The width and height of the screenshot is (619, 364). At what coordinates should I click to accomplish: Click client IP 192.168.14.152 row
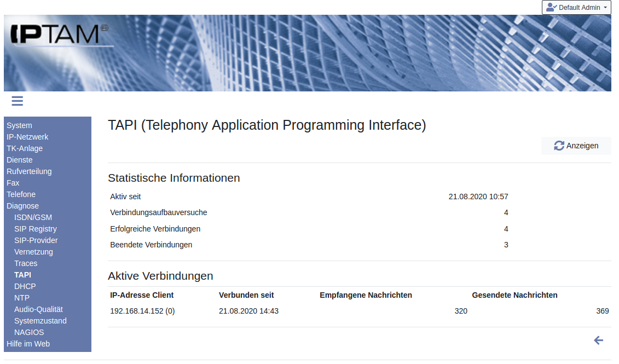pos(142,311)
